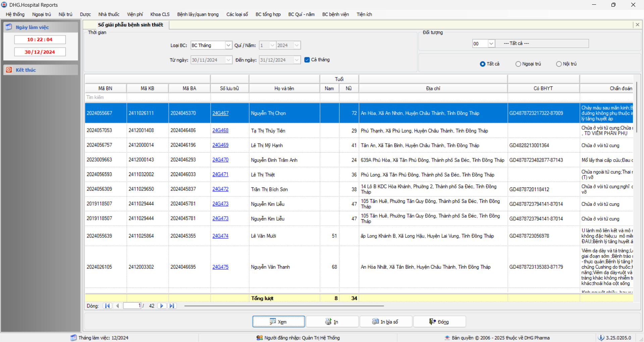Click the Ngày làm việc calendar icon

pos(9,27)
